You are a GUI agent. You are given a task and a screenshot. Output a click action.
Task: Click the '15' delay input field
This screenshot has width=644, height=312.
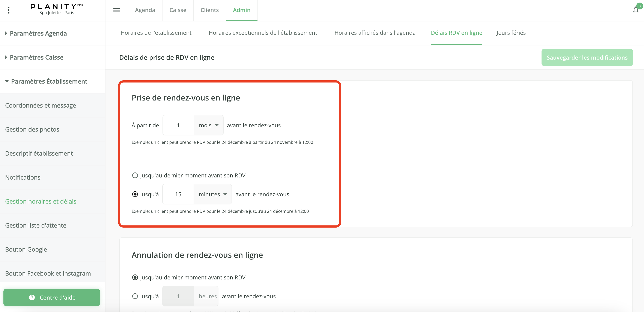pos(178,194)
